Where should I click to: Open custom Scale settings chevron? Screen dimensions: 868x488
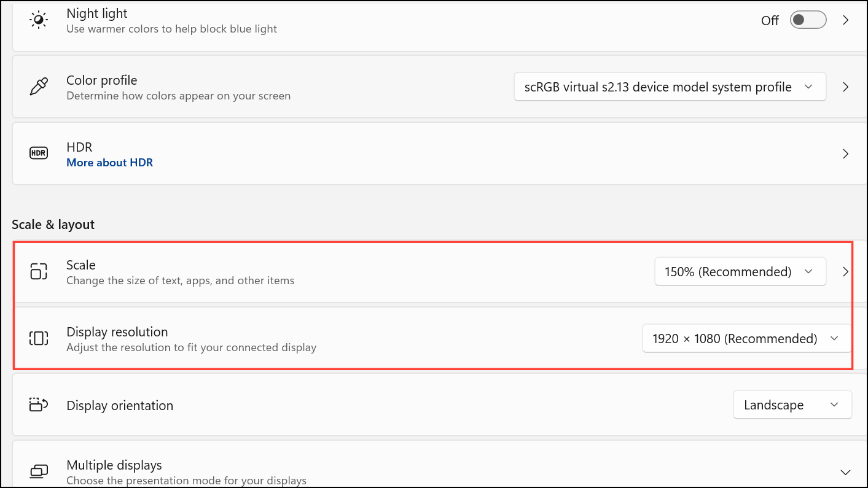(x=846, y=271)
